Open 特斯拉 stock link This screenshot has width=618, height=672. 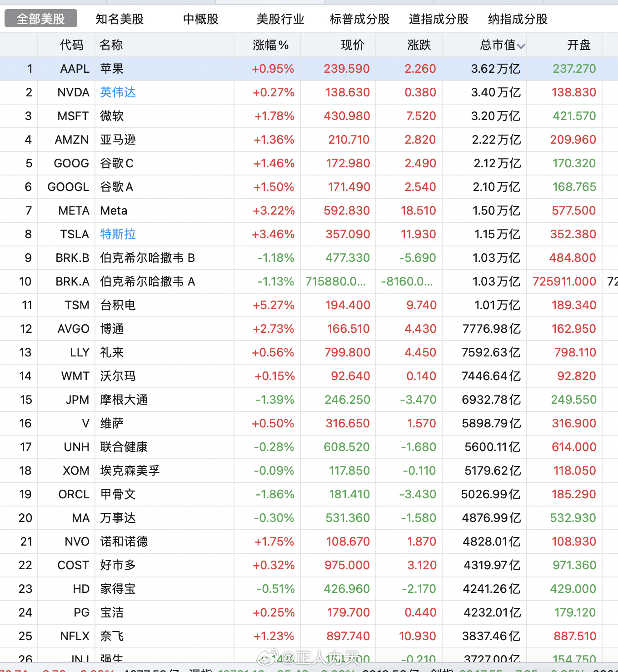click(118, 234)
